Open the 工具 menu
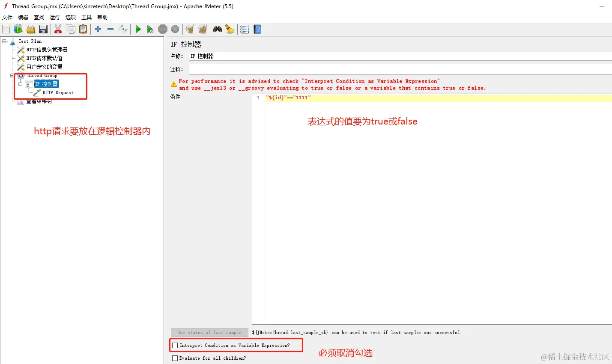This screenshot has width=612, height=364. tap(87, 18)
